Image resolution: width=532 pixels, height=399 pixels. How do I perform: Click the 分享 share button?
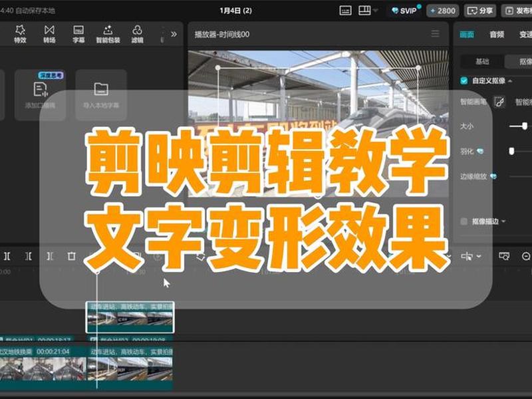pos(479,11)
